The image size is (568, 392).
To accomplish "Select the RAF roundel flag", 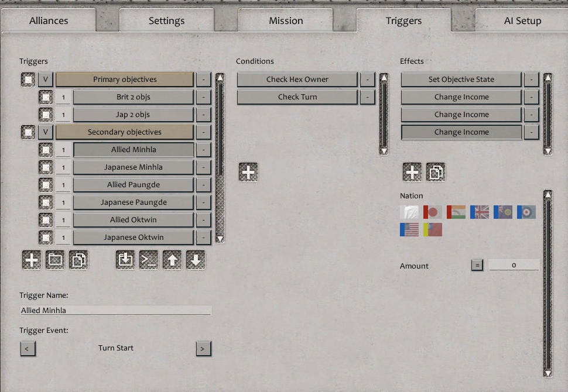I will (x=526, y=212).
